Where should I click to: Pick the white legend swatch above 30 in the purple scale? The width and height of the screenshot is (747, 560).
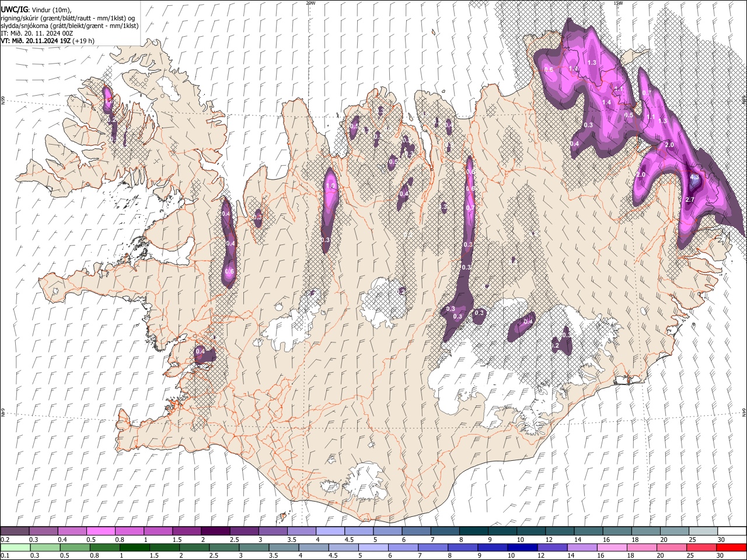point(732,531)
